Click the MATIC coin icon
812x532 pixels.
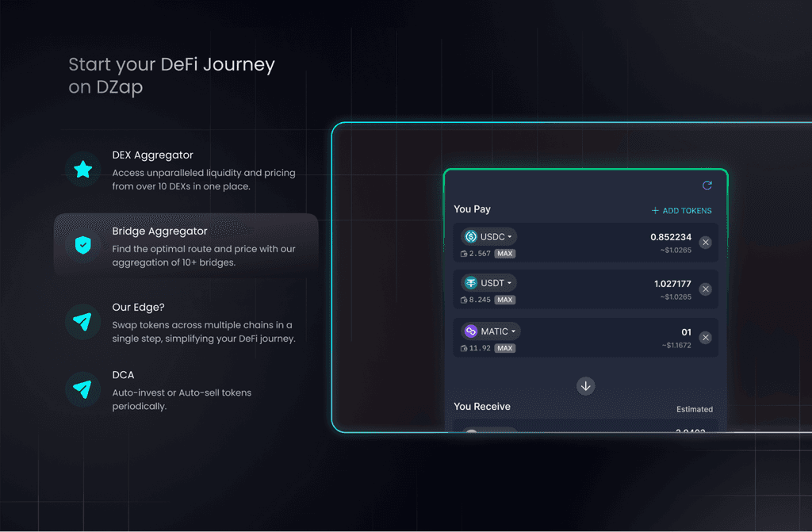(471, 331)
